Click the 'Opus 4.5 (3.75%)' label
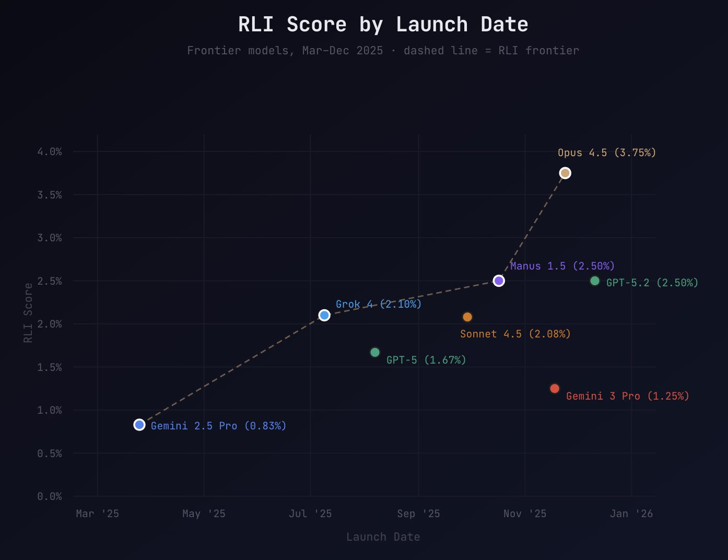 [x=607, y=153]
